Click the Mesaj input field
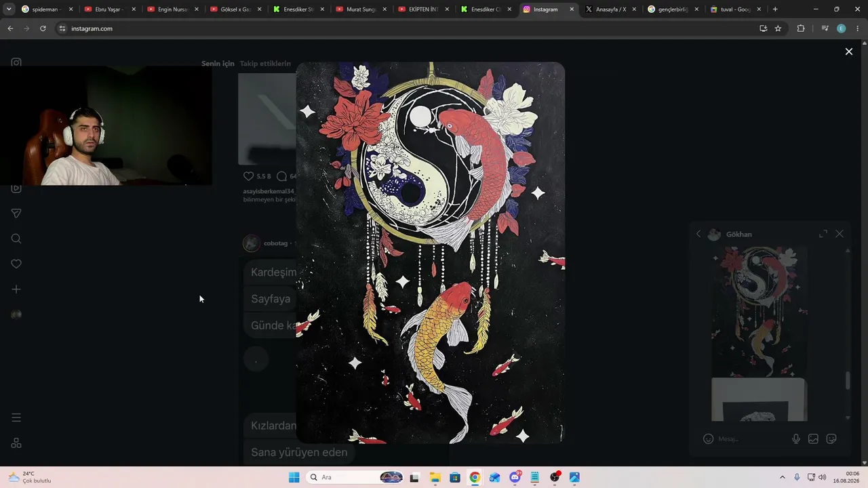The width and height of the screenshot is (868, 488). 751,439
